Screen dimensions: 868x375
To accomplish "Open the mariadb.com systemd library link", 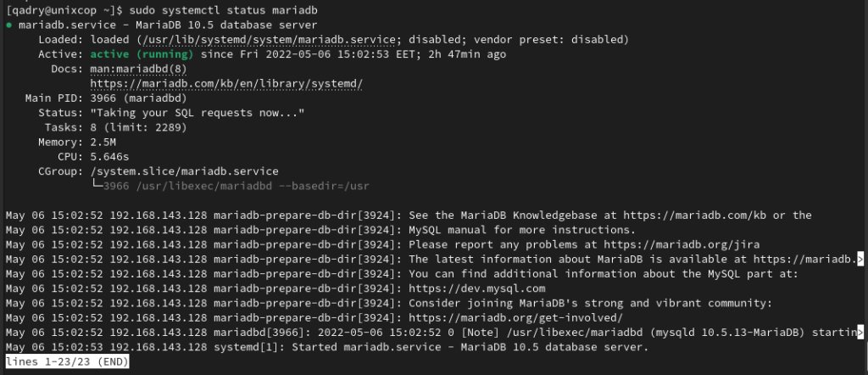I will [x=226, y=84].
